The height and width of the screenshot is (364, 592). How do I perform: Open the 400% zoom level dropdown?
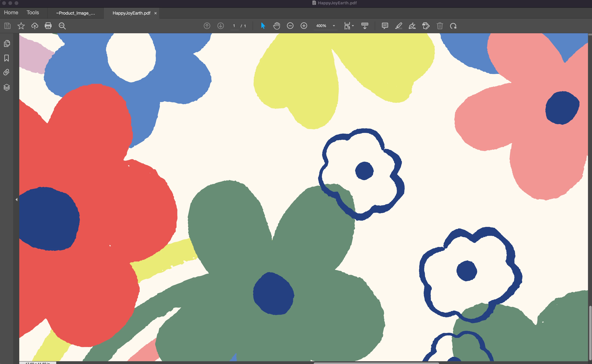[x=334, y=26]
